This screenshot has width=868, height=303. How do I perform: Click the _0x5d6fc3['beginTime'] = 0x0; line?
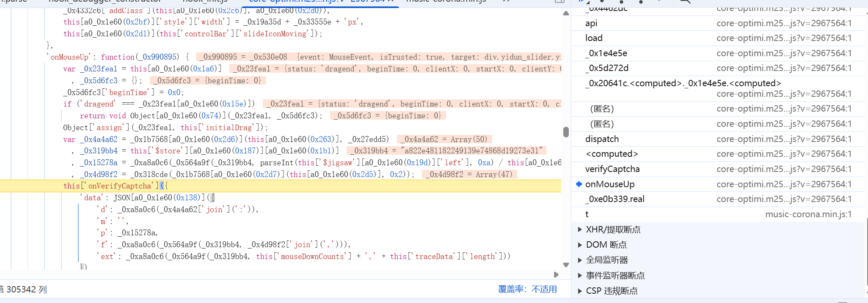[x=124, y=92]
